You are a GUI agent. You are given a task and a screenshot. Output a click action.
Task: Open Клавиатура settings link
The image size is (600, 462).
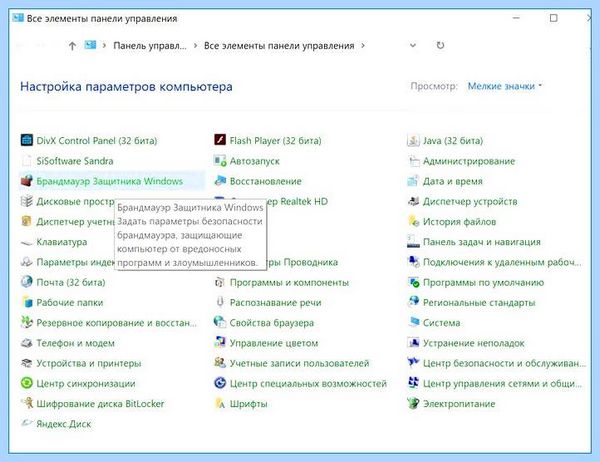click(x=62, y=242)
